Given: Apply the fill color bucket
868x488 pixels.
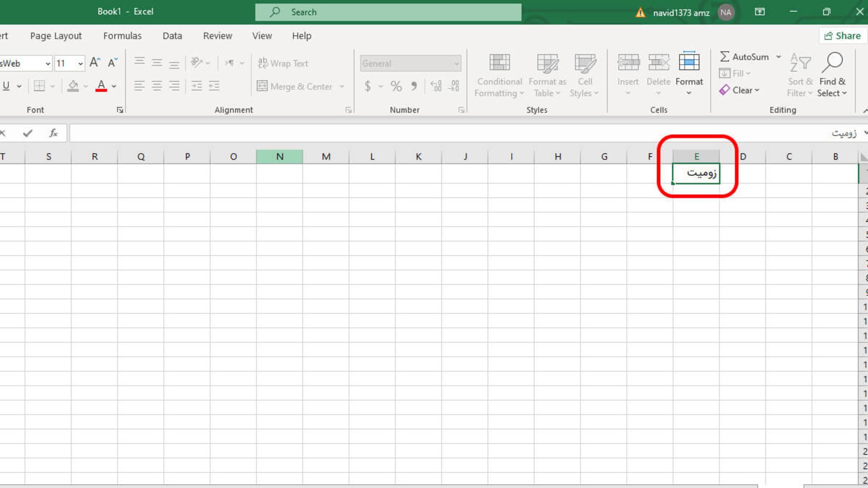Looking at the screenshot, I should point(73,86).
